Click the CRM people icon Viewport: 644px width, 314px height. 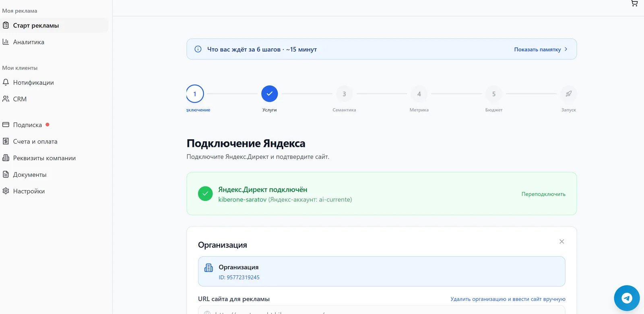6,99
